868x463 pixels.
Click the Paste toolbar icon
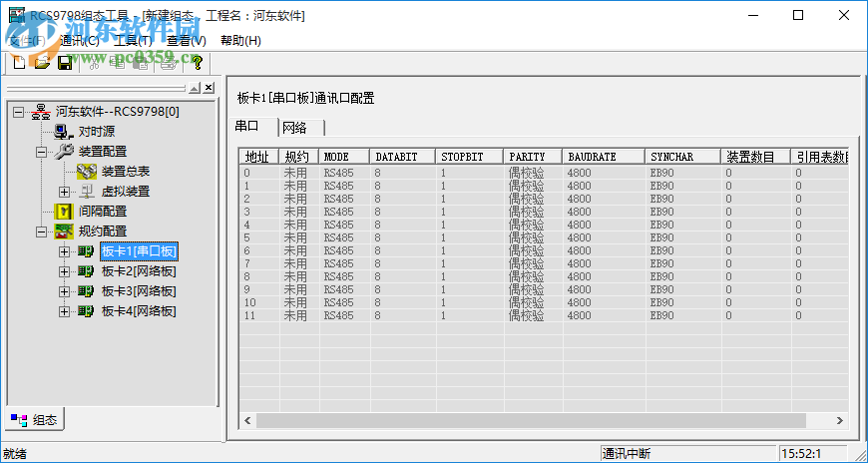pyautogui.click(x=141, y=63)
